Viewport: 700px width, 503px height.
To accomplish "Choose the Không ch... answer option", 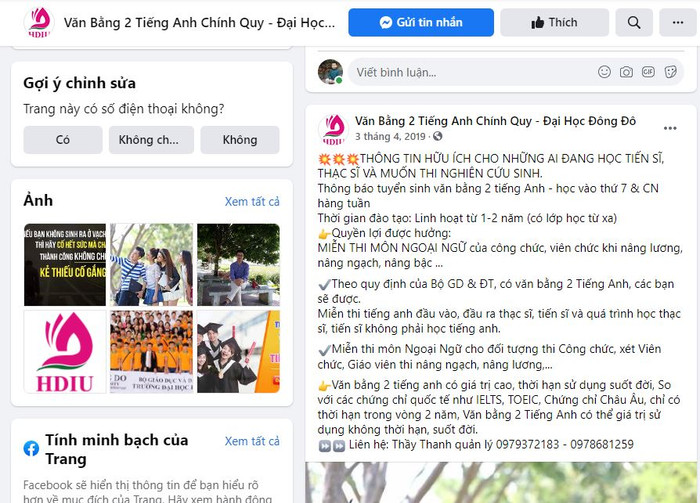I will [x=151, y=140].
